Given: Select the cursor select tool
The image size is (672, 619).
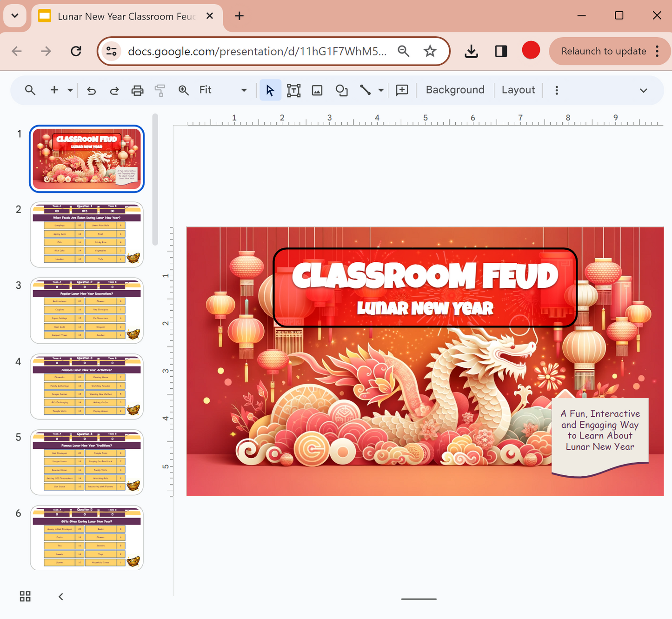Looking at the screenshot, I should pyautogui.click(x=270, y=90).
